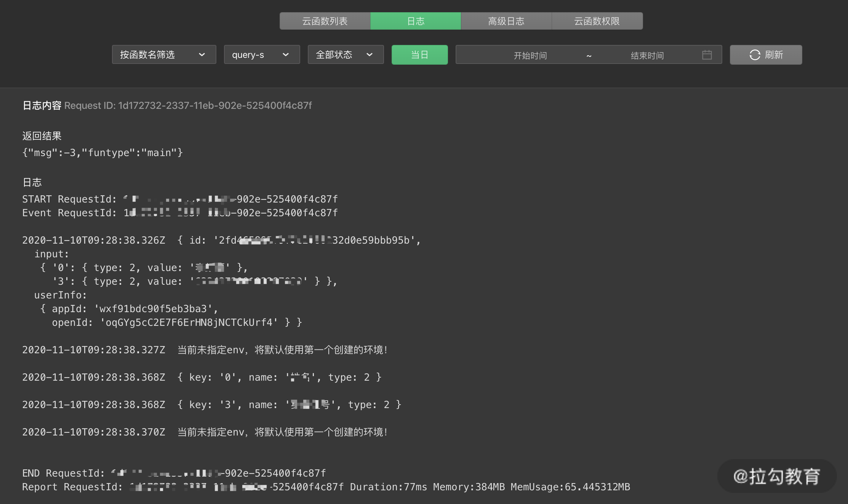Click the Request ID text in header

pyautogui.click(x=188, y=105)
